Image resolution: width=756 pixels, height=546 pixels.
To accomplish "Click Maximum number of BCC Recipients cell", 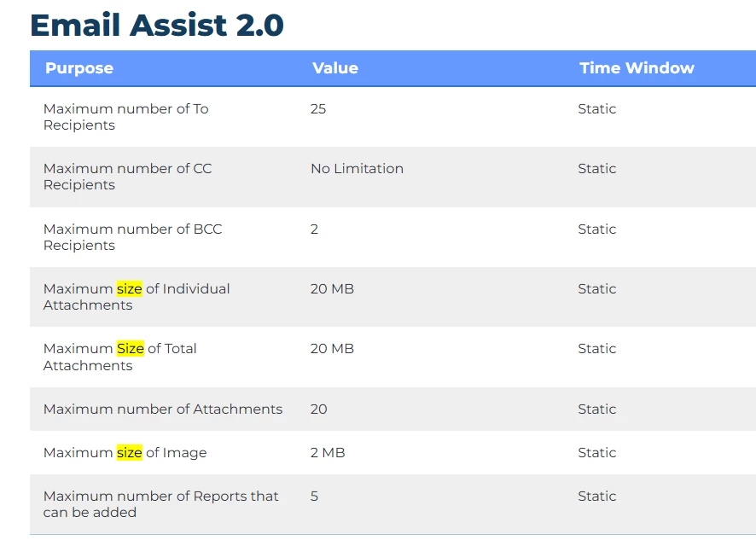I will [x=132, y=237].
